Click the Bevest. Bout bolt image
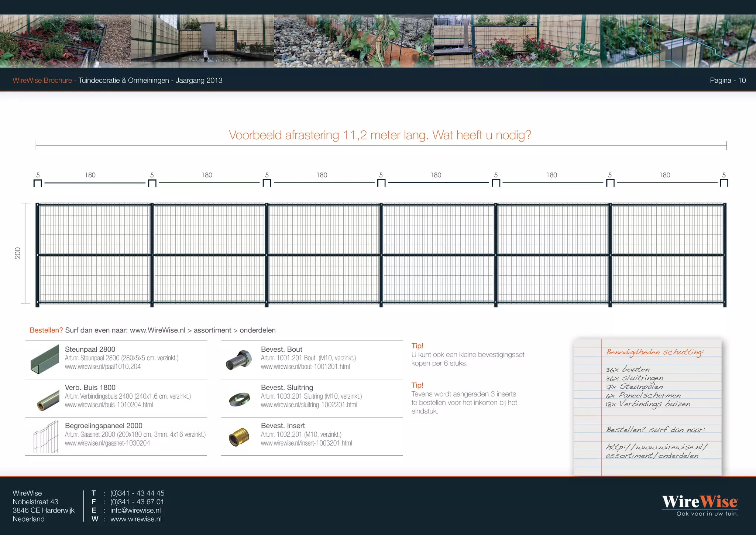The height and width of the screenshot is (535, 756). 238,360
